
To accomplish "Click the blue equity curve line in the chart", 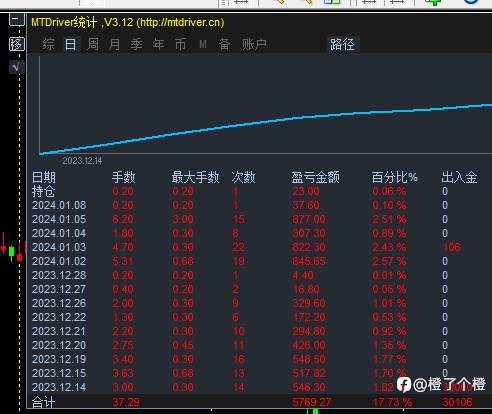I will point(265,121).
